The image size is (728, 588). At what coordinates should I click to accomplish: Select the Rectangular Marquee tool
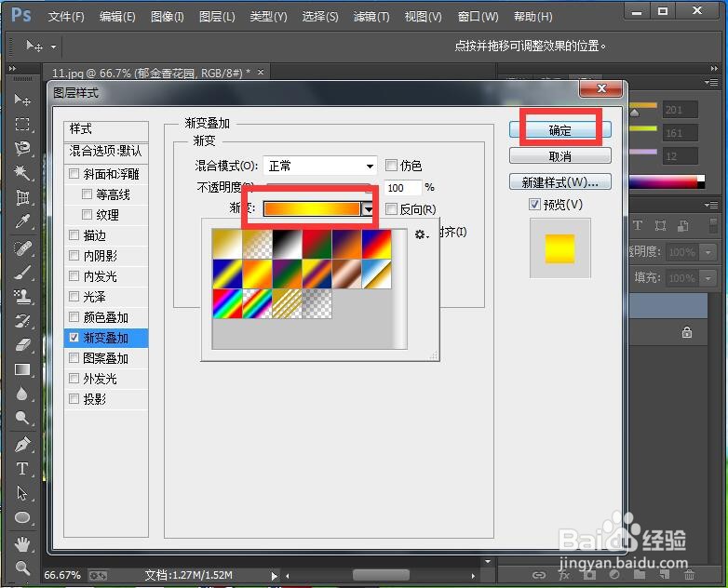21,125
